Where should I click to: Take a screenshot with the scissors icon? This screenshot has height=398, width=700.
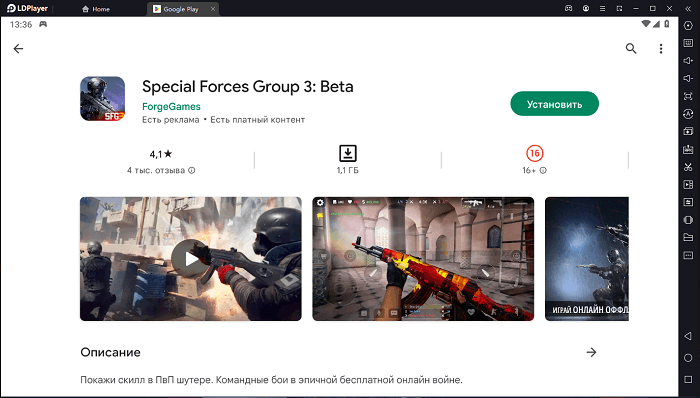688,167
